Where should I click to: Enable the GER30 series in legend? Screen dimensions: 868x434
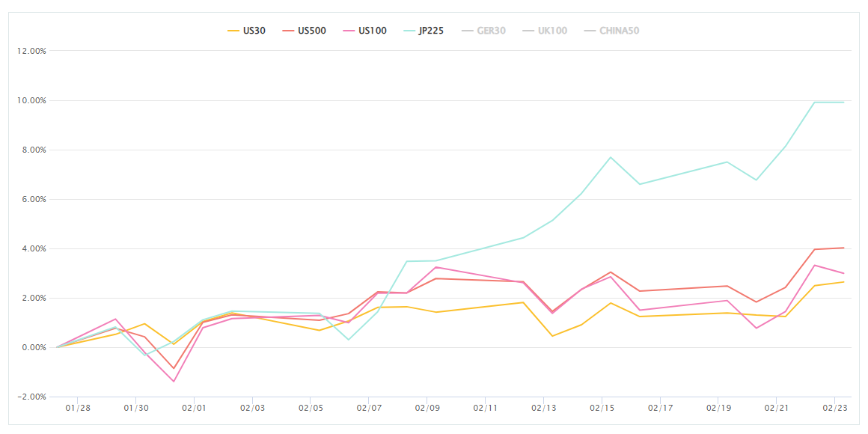coord(483,31)
